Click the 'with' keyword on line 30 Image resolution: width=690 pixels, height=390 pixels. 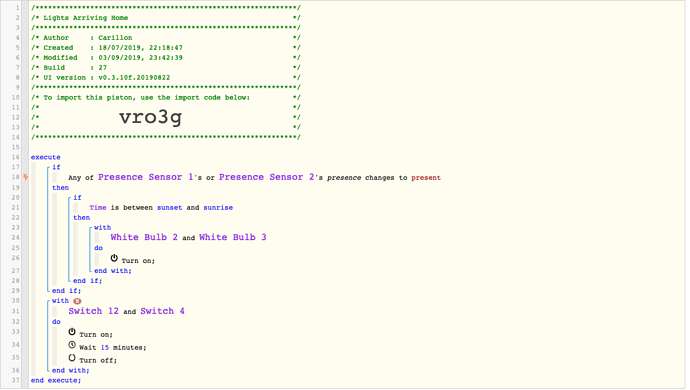[x=60, y=301]
